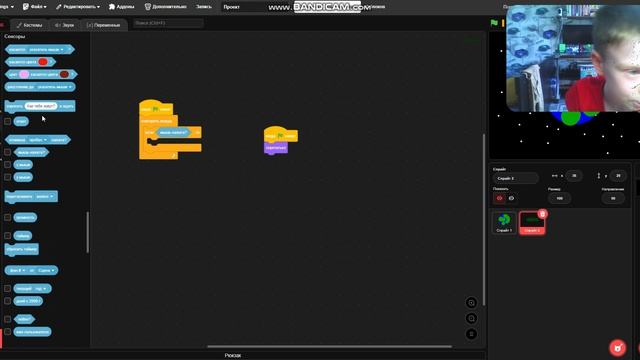640x360 pixels.
Task: Switch to the Переменные tab
Action: 103,25
